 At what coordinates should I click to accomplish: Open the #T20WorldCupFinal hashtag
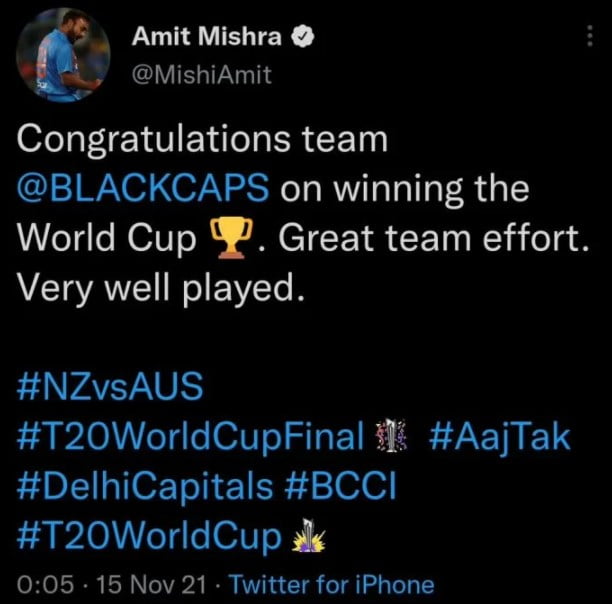click(189, 438)
